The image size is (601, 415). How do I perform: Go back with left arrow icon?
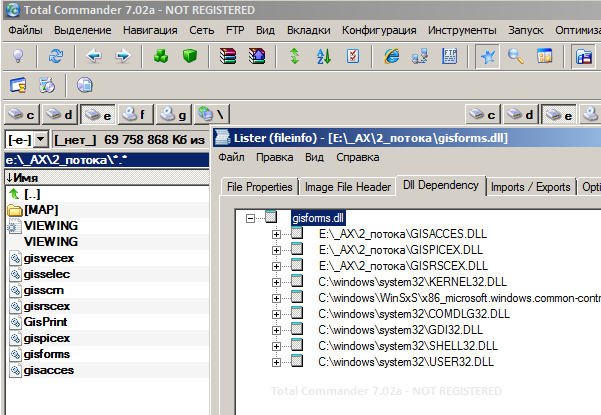[x=94, y=56]
